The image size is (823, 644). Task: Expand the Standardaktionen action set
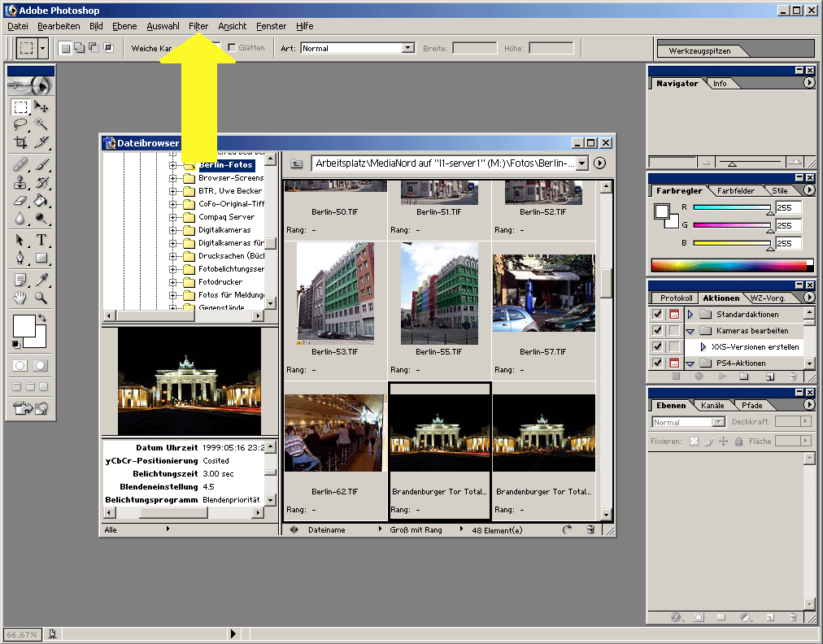point(690,315)
